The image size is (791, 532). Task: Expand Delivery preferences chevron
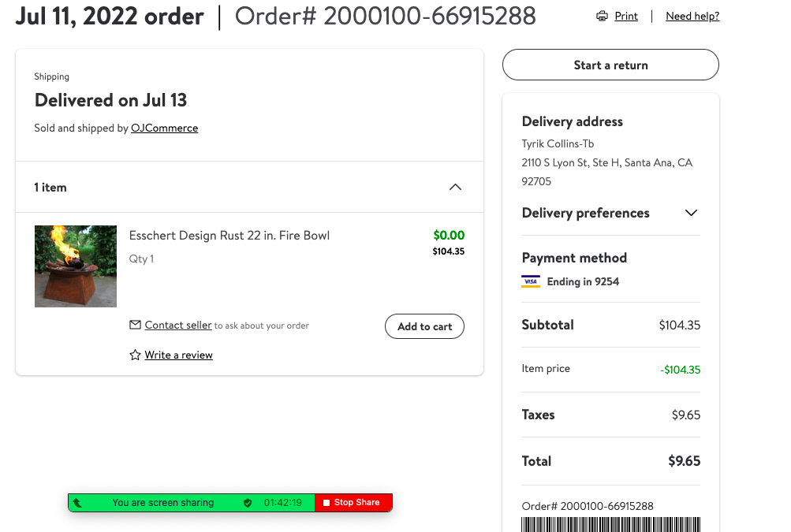click(x=691, y=213)
